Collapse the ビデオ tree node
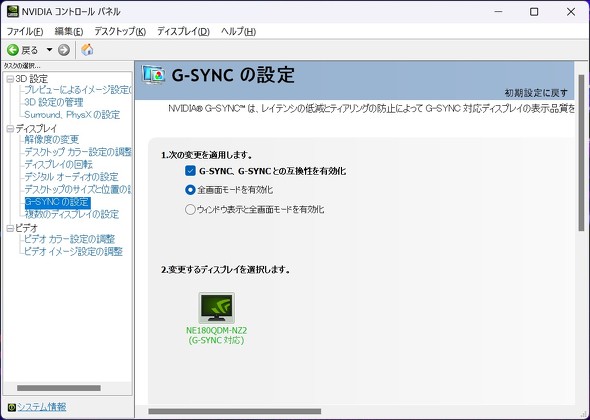This screenshot has width=590, height=420. 10,228
